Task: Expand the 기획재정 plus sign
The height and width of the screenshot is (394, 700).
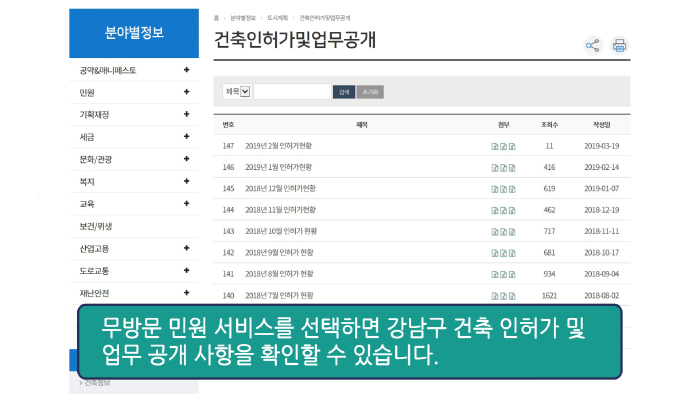Action: (x=187, y=114)
